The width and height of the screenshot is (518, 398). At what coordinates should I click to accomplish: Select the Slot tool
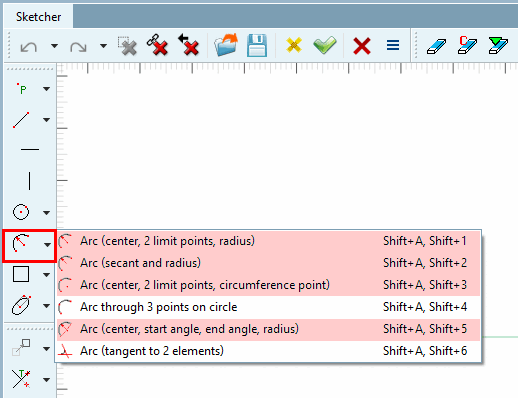tap(21, 305)
